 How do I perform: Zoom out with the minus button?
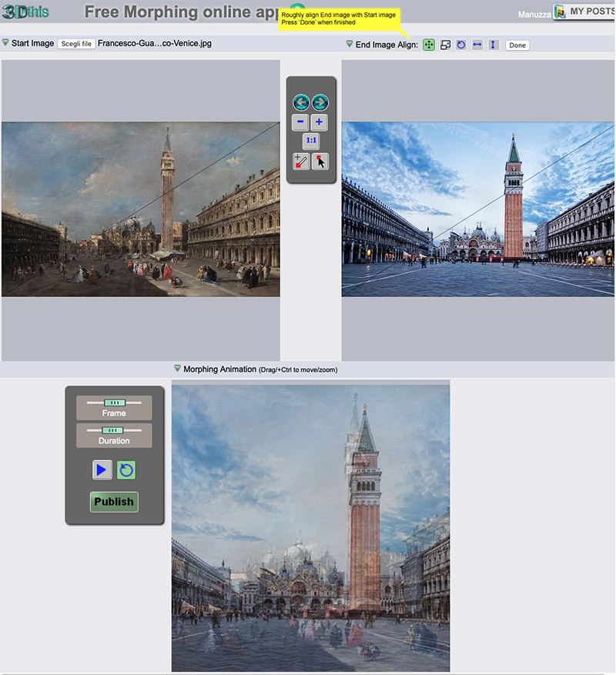[300, 122]
